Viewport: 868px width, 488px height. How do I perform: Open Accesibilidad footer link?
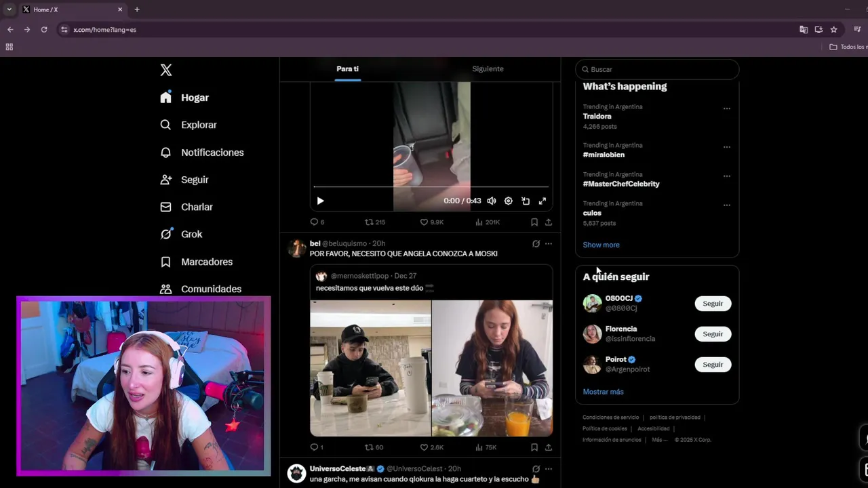(654, 428)
